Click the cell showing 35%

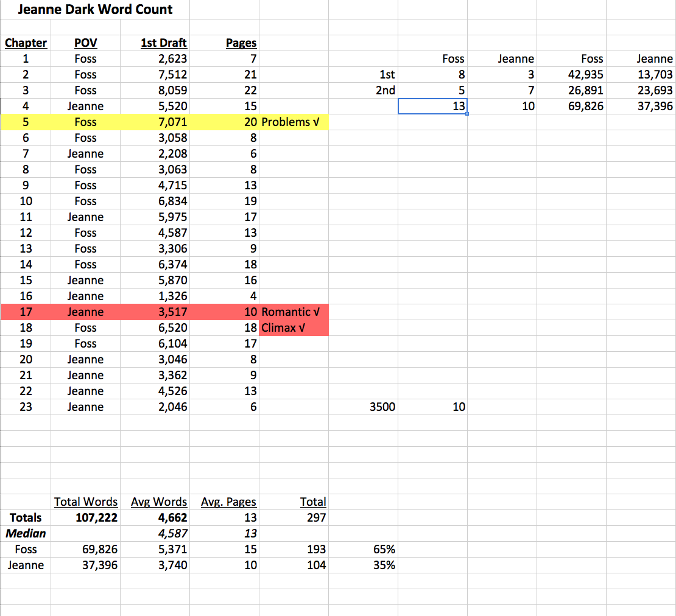click(x=385, y=565)
